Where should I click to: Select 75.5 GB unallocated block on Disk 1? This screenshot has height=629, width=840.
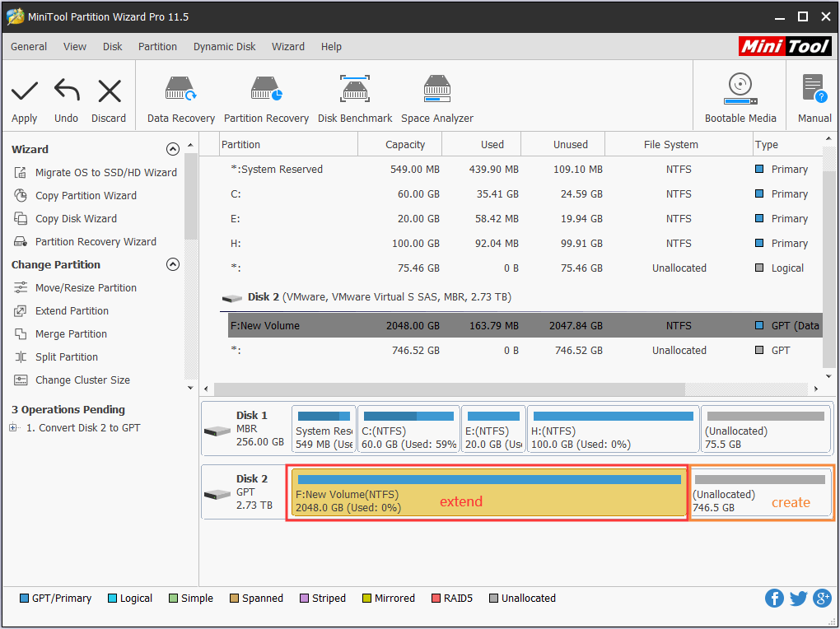tap(765, 430)
